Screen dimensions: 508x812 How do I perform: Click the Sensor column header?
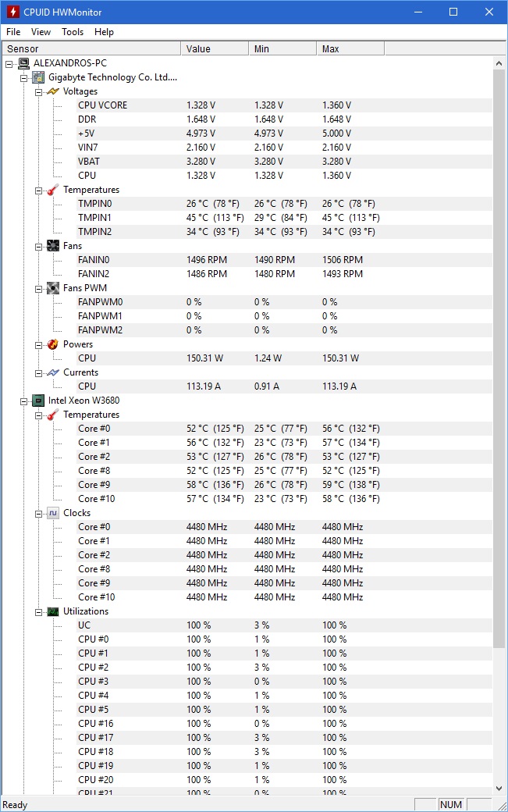click(91, 48)
